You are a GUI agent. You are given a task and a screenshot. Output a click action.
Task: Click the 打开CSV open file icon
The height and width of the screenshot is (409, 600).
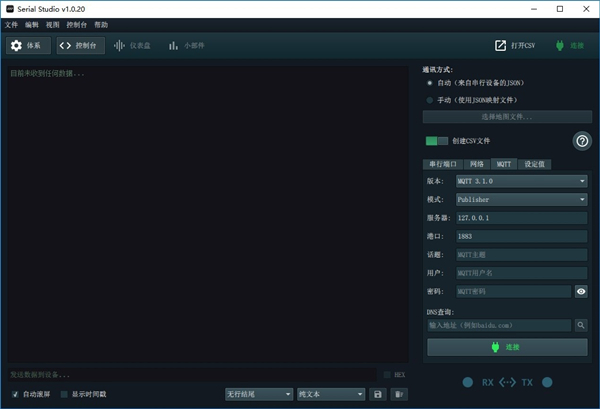click(516, 45)
